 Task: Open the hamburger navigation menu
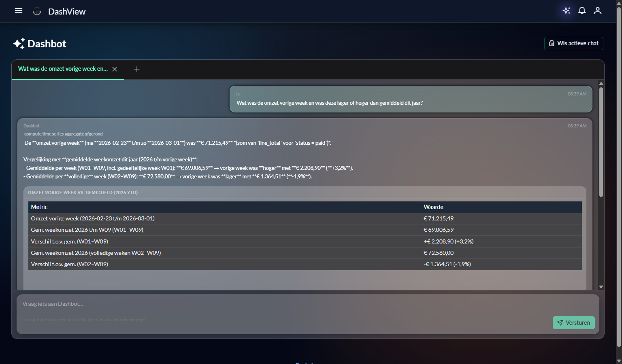18,11
